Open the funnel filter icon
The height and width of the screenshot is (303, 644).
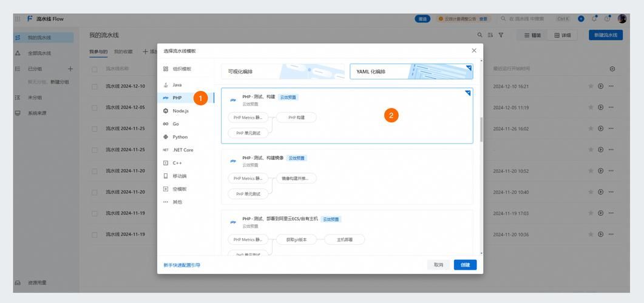click(x=501, y=35)
